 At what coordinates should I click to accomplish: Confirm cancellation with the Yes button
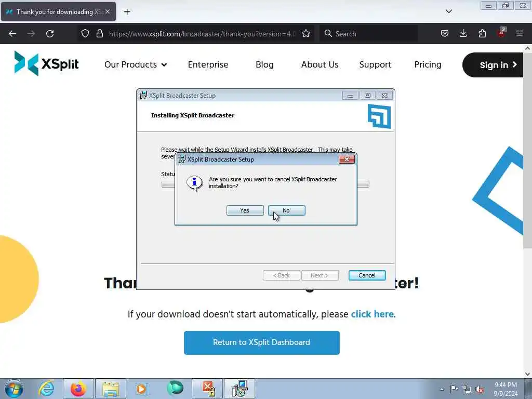point(245,210)
